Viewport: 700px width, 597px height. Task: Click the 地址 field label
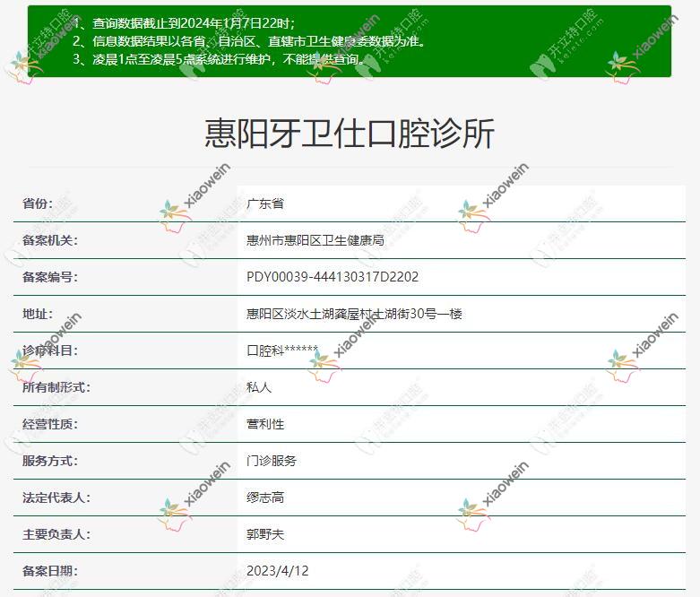point(38,314)
